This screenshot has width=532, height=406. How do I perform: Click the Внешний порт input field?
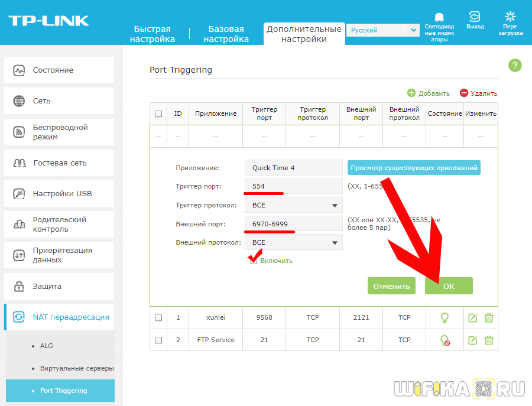[293, 224]
